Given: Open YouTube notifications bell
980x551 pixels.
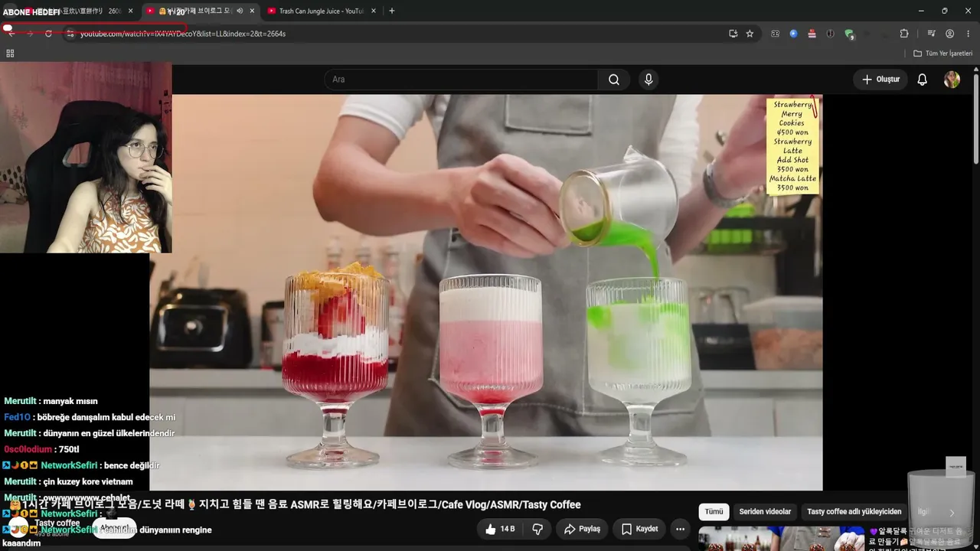Looking at the screenshot, I should tap(923, 80).
